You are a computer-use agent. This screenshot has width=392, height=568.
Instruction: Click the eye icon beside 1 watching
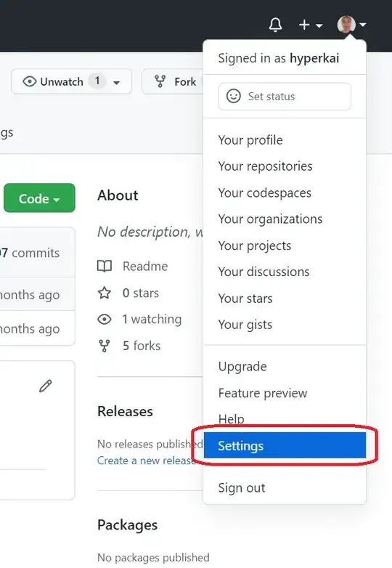click(x=105, y=319)
